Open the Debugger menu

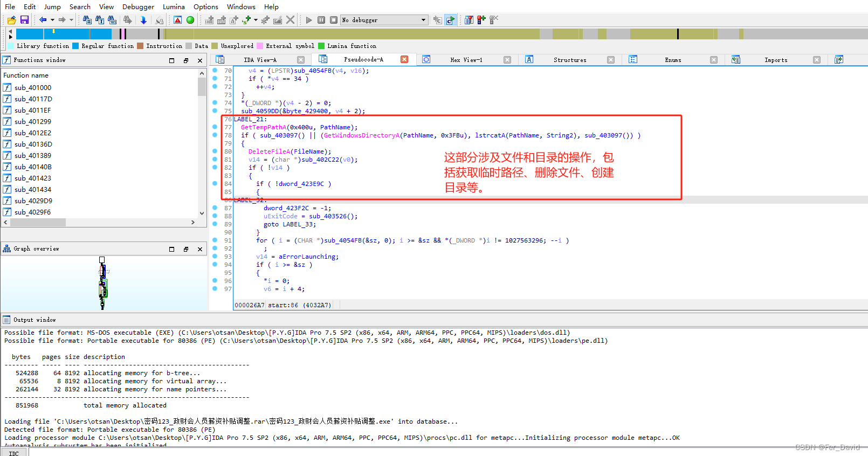click(x=138, y=6)
